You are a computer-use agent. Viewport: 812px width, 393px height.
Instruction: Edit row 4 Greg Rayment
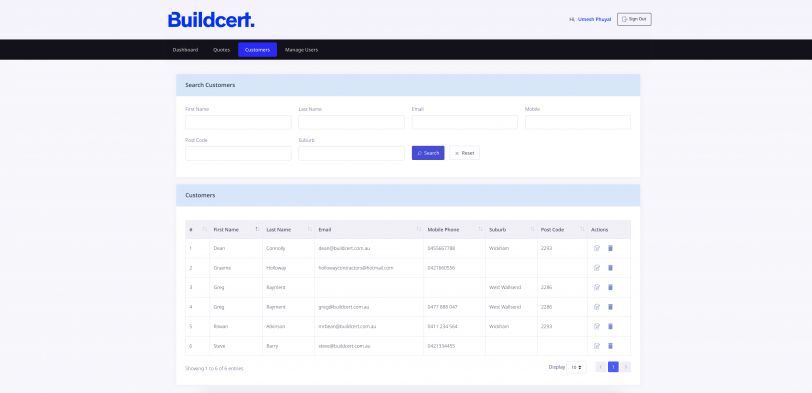point(597,307)
